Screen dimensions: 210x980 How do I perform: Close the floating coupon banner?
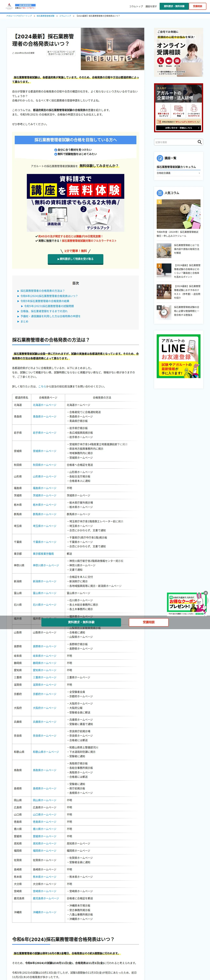(205, 593)
